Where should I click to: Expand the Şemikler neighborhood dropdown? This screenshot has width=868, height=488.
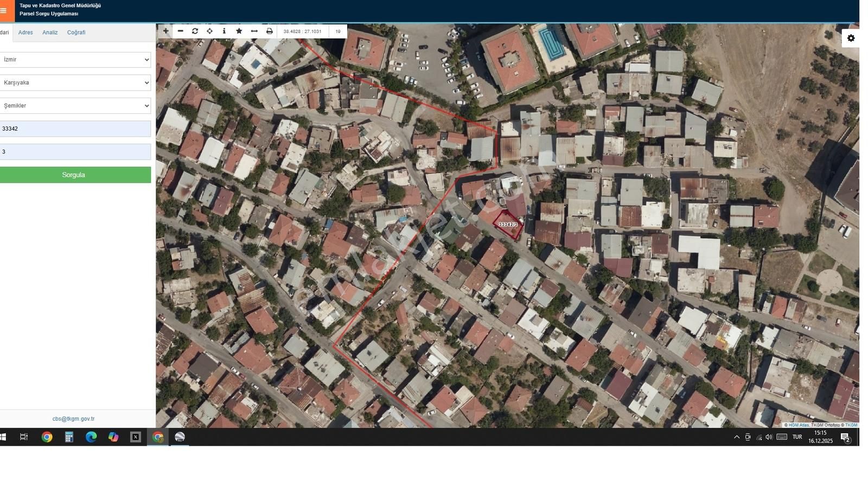(75, 106)
